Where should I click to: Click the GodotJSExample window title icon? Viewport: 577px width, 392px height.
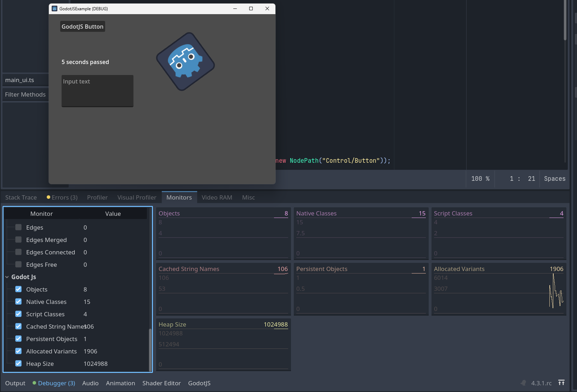(55, 8)
